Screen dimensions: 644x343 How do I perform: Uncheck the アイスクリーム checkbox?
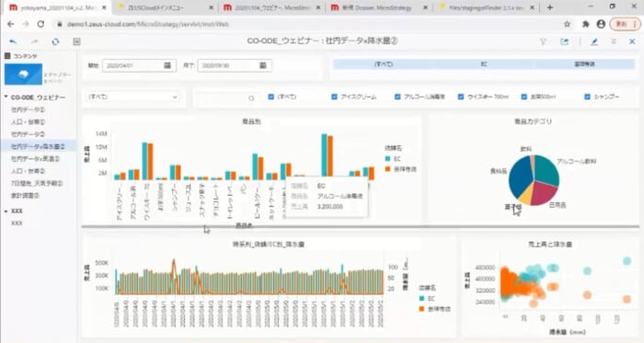click(334, 97)
